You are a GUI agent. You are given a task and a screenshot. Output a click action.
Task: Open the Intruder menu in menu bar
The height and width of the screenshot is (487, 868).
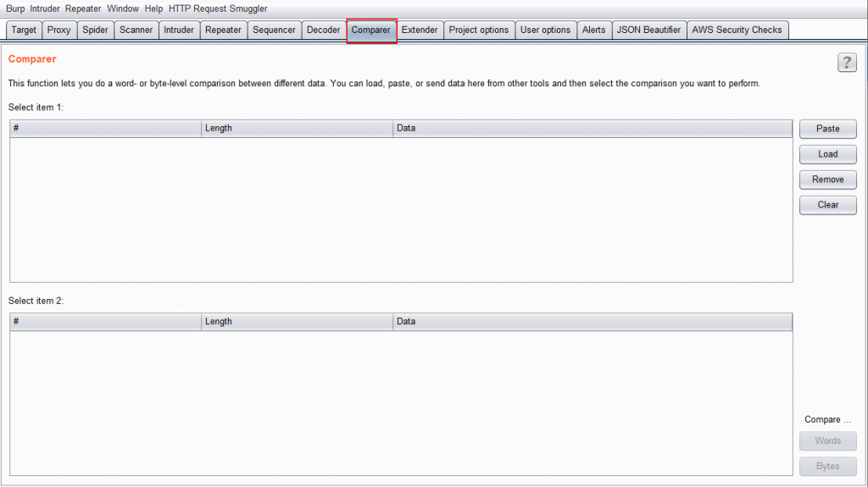45,8
